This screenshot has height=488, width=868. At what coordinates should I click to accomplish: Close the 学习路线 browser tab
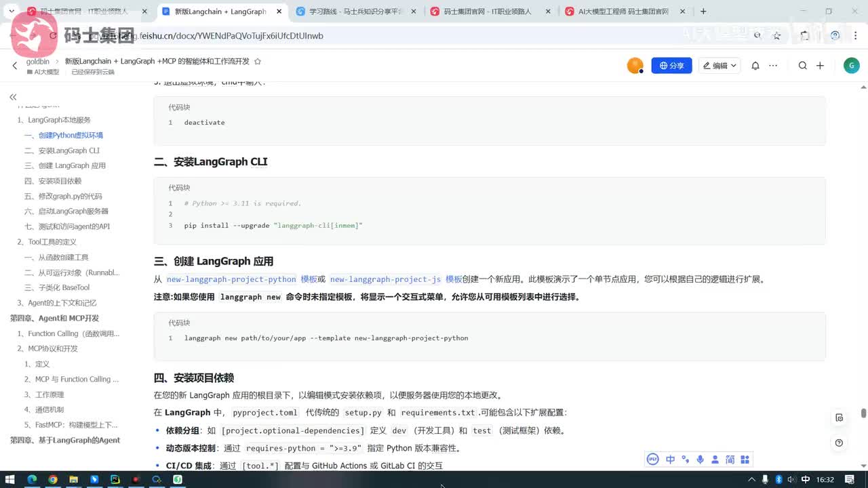(x=412, y=12)
